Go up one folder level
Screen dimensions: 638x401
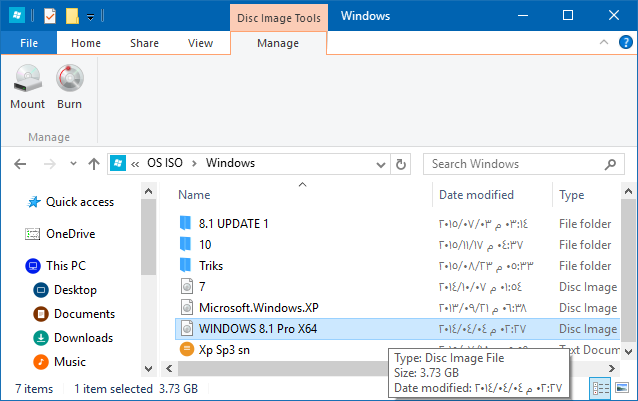click(94, 164)
